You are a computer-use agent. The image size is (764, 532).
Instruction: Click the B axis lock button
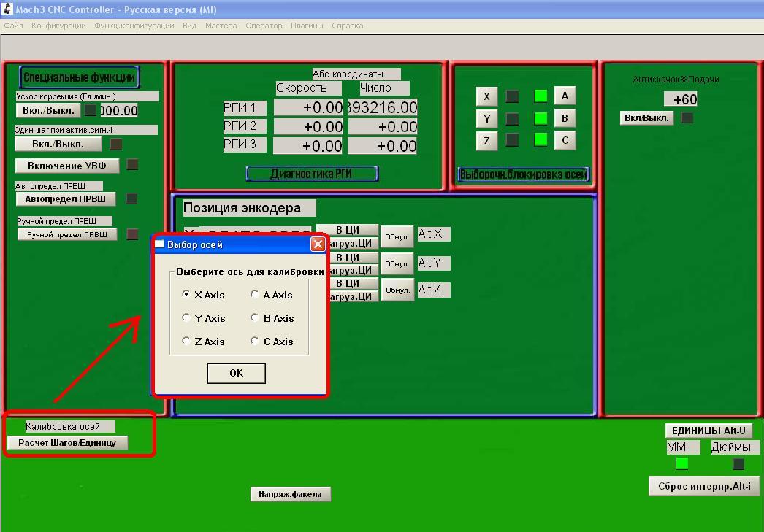(565, 117)
